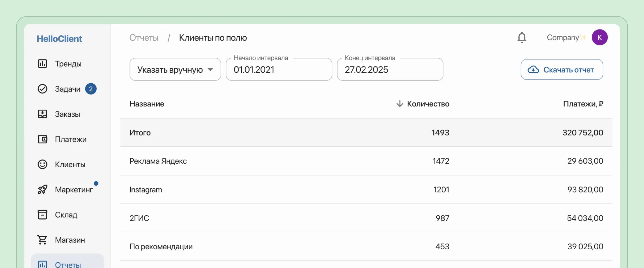Select the Payments wallet icon
Viewport: 644px width, 268px height.
(x=42, y=139)
